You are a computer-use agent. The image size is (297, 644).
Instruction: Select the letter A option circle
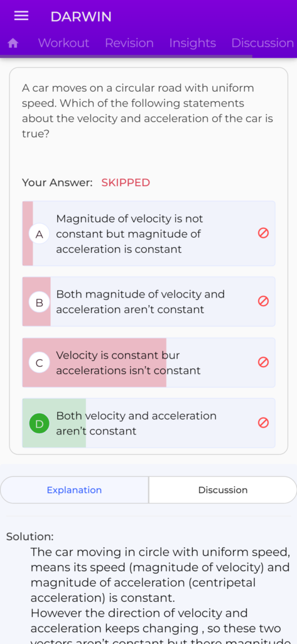tap(40, 234)
